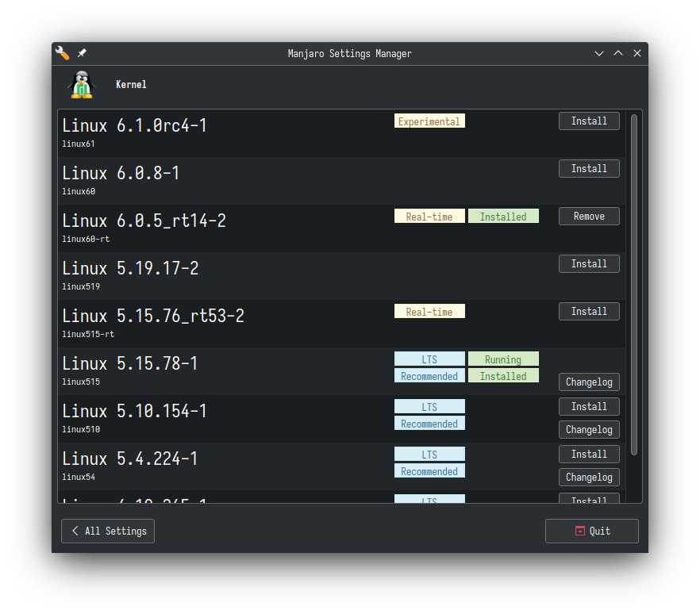The width and height of the screenshot is (700, 614).
Task: Remove the Linux 6.0.5_rt14-2 kernel
Action: point(589,216)
